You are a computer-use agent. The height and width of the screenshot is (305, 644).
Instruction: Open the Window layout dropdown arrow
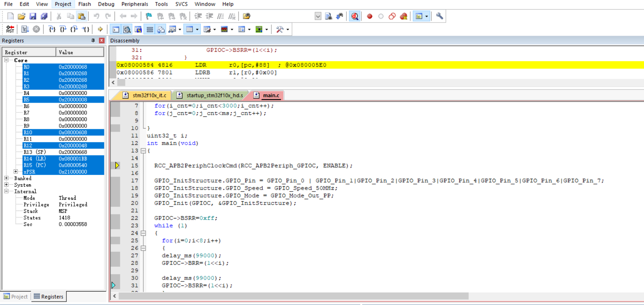426,16
